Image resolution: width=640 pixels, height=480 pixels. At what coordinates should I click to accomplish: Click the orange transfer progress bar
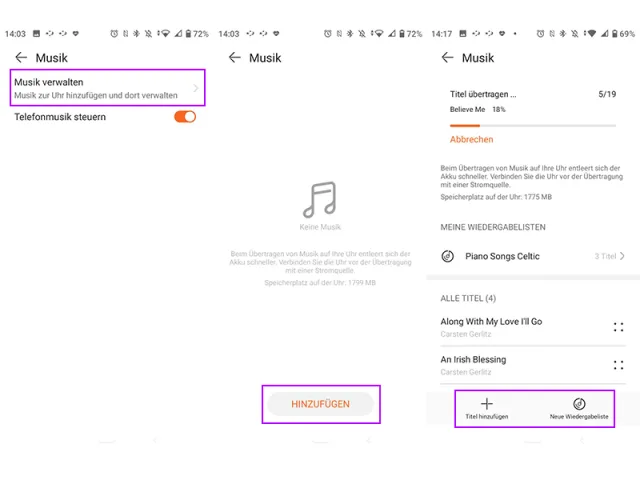[x=533, y=126]
